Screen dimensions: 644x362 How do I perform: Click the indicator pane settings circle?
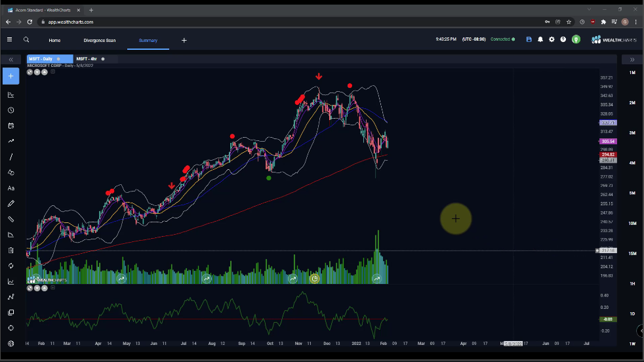pos(30,288)
